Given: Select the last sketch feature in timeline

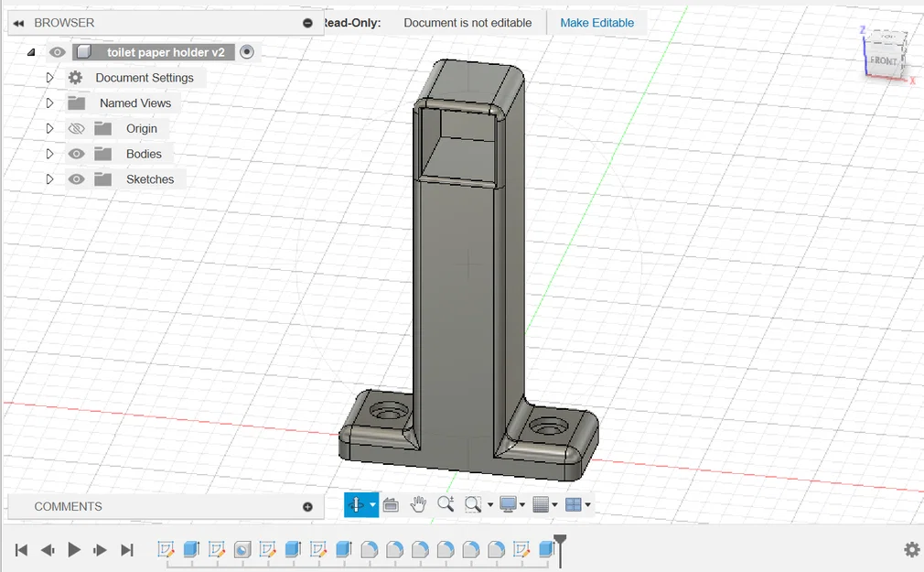Looking at the screenshot, I should point(521,550).
